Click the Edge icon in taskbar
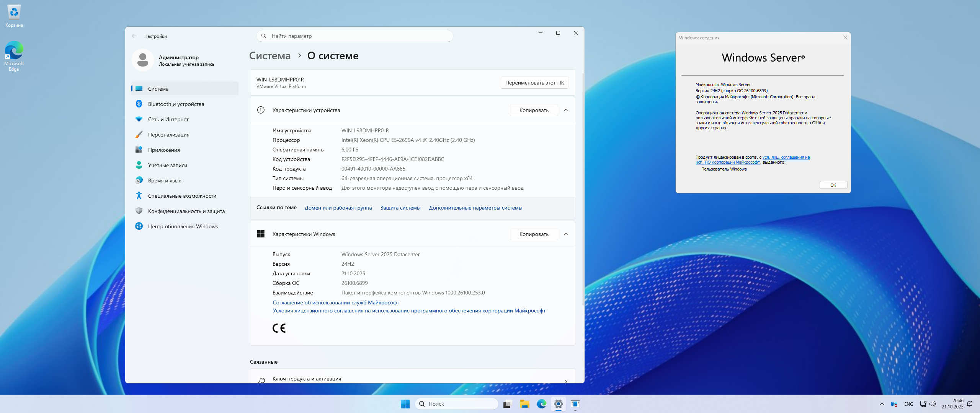Viewport: 980px width, 413px height. click(541, 404)
